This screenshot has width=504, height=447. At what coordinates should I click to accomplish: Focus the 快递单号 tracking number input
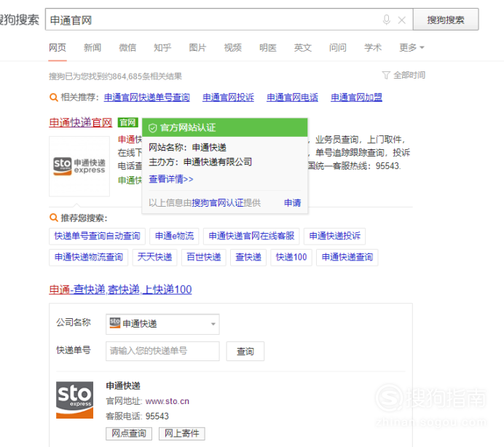coord(162,351)
